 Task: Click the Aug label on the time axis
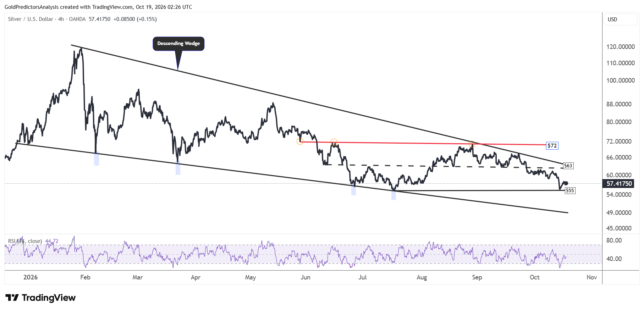pyautogui.click(x=422, y=277)
